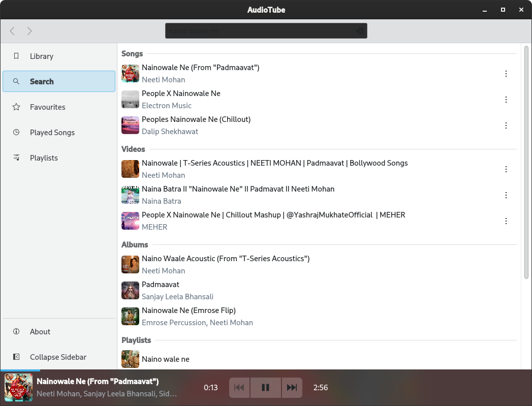Open options menu for Nainowale Ne (From "Padmaavat")
The height and width of the screenshot is (406, 532).
[x=506, y=74]
